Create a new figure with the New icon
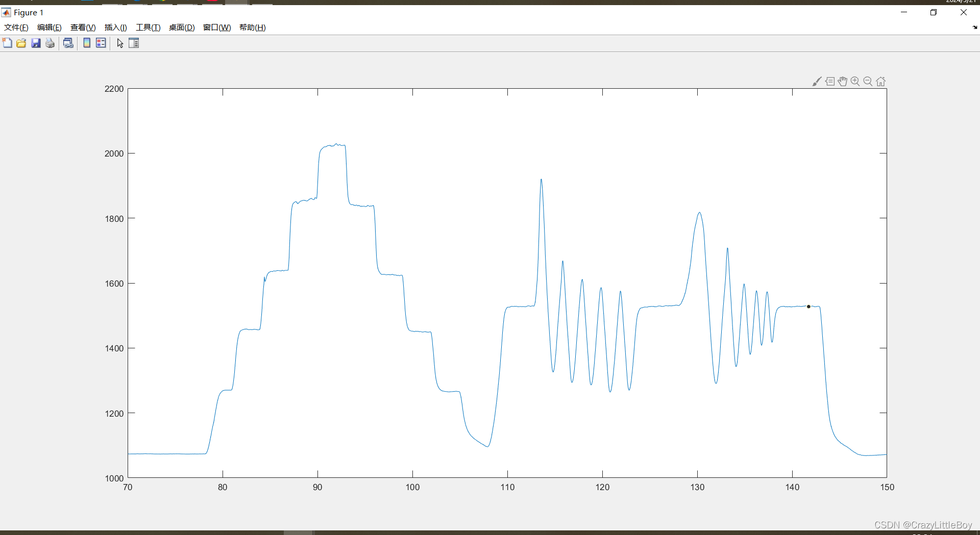 tap(7, 43)
